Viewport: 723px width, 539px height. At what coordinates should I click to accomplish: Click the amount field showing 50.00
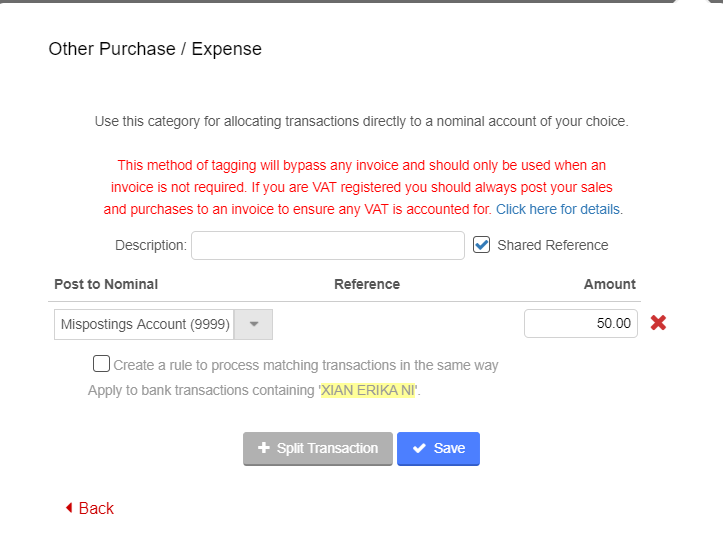(x=580, y=323)
